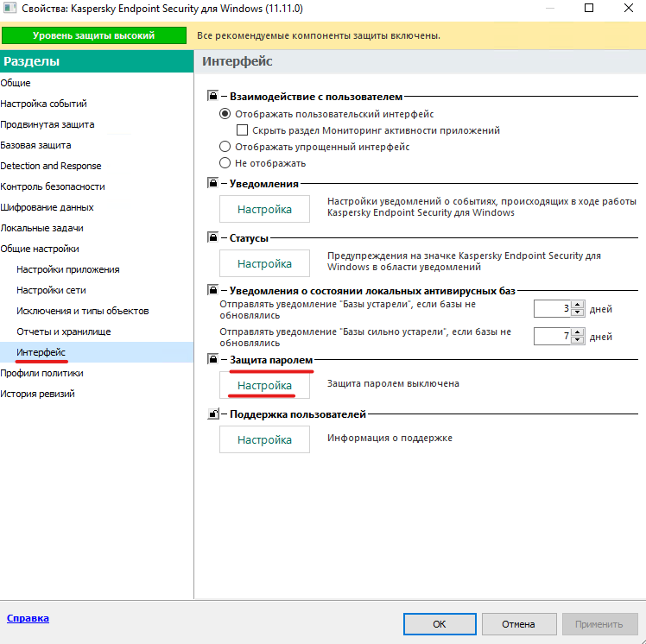Select Отображать упрощенный интерфейс option
The height and width of the screenshot is (644, 646).
click(225, 147)
